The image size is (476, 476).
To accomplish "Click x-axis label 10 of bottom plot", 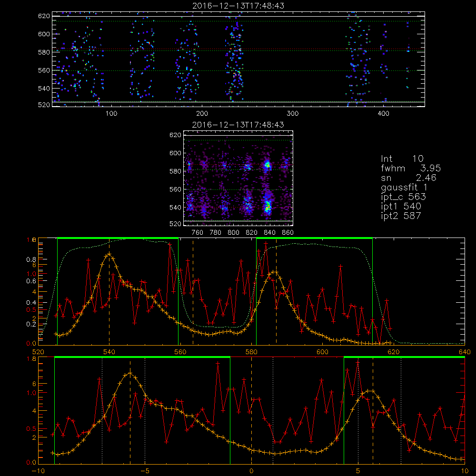I will click(x=465, y=471).
